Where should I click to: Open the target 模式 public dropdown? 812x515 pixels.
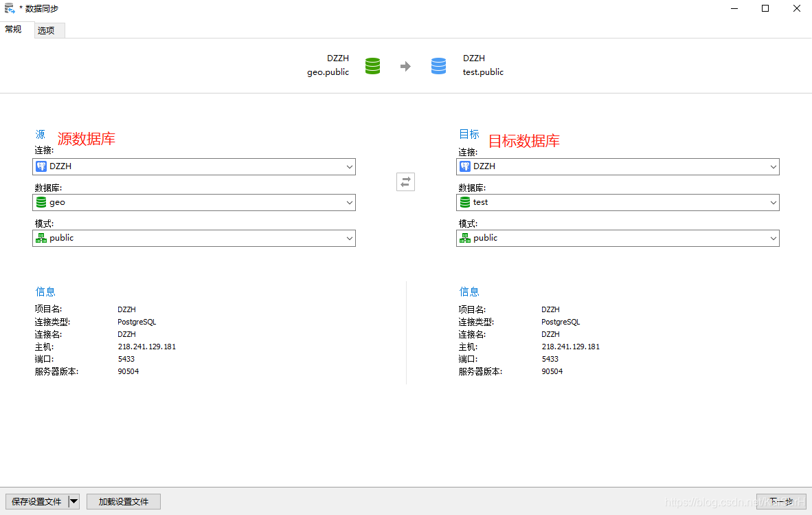tap(773, 237)
